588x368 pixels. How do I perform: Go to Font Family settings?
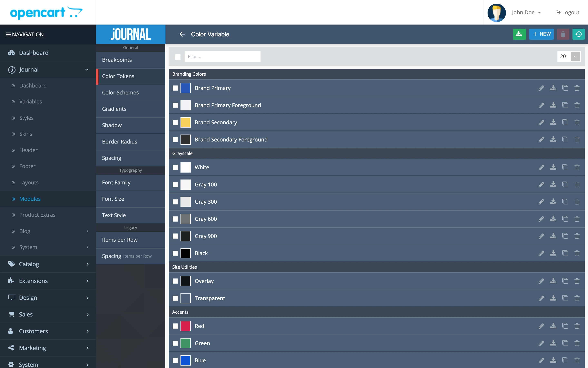(x=130, y=183)
